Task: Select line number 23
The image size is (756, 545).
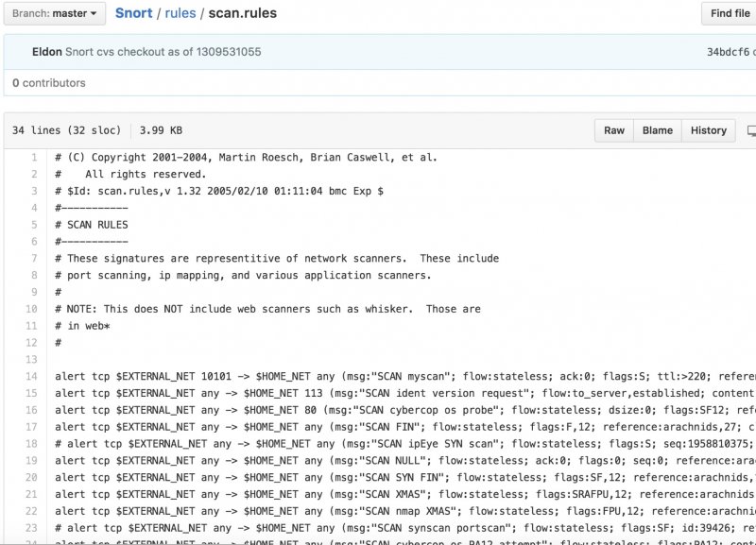Action: pyautogui.click(x=31, y=529)
